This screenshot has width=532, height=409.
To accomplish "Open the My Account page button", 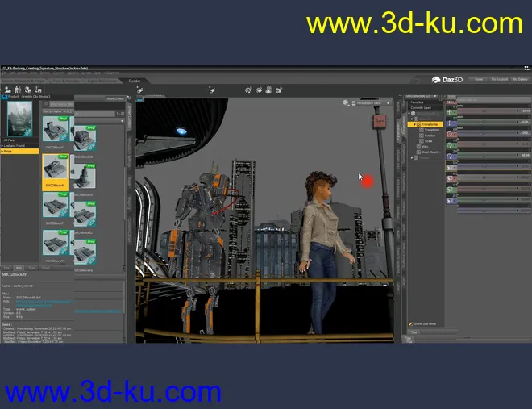I will tap(499, 80).
